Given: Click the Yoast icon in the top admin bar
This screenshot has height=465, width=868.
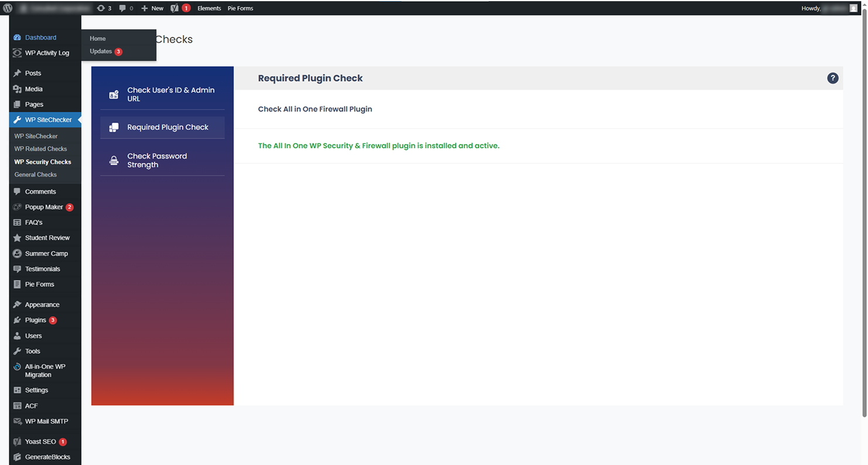Looking at the screenshot, I should [175, 8].
